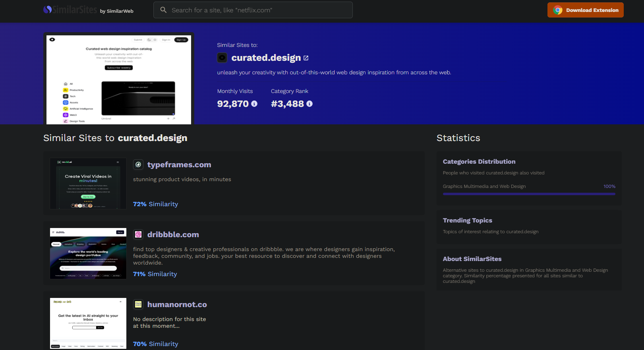Click the curated.design preview screenshot
The width and height of the screenshot is (644, 350).
(x=119, y=79)
